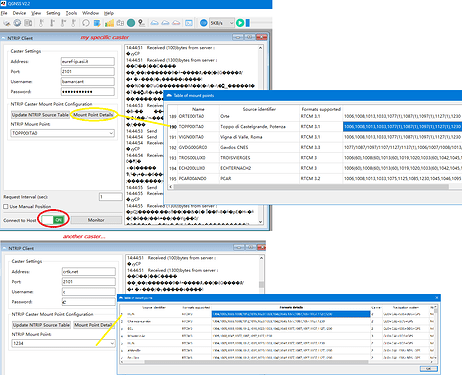
Task: Click Username field in upper NTRIP Client
Action: (x=88, y=81)
